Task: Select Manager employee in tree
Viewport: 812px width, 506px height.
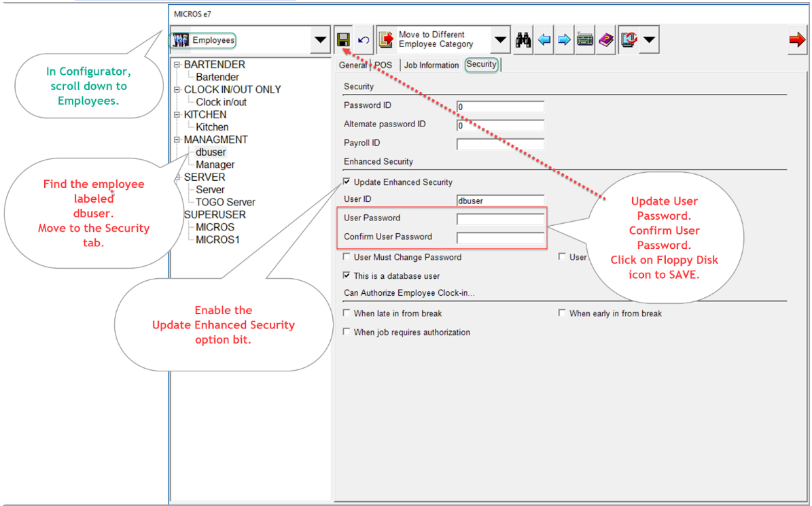Action: click(x=215, y=165)
